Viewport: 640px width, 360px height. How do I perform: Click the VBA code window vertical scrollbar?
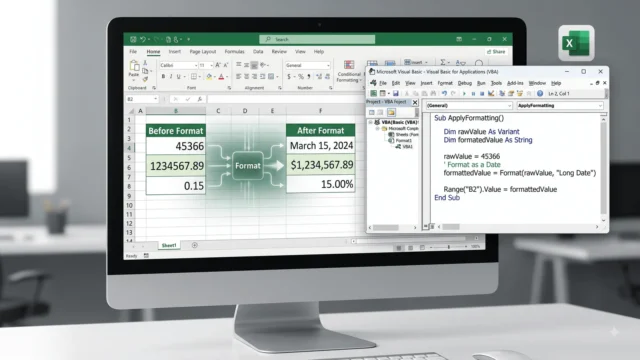click(603, 167)
